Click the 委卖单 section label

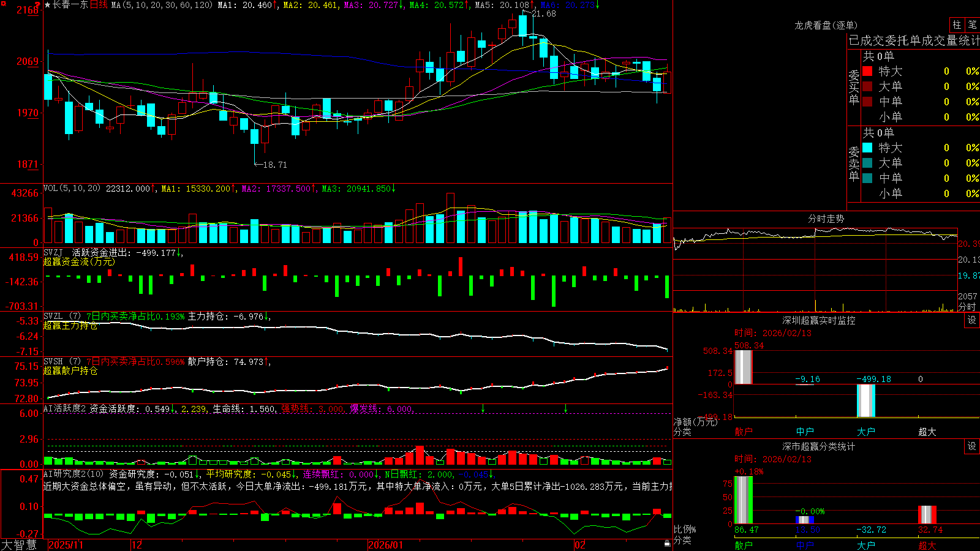pyautogui.click(x=854, y=164)
